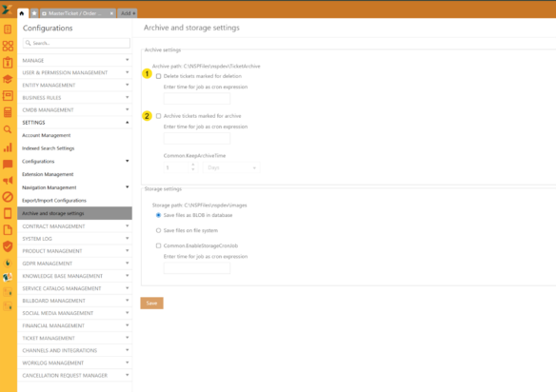Screen dimensions: 556x392
Task: Open the bar chart reports icon
Action: tap(8, 147)
